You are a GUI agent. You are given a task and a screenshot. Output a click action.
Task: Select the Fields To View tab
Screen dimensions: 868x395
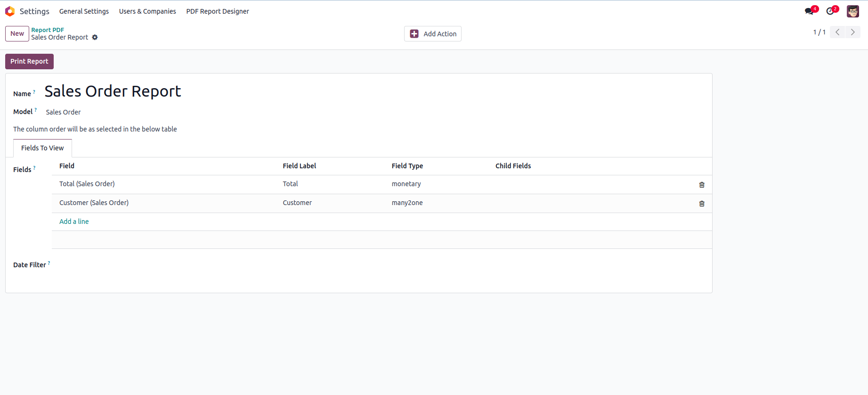[x=42, y=148]
